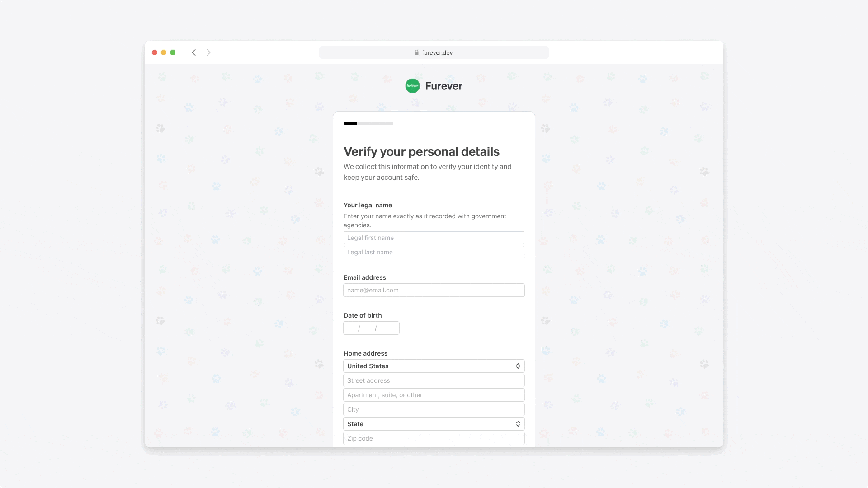Select Legal first name input field
Screen dimensions: 868x488
[x=434, y=238]
